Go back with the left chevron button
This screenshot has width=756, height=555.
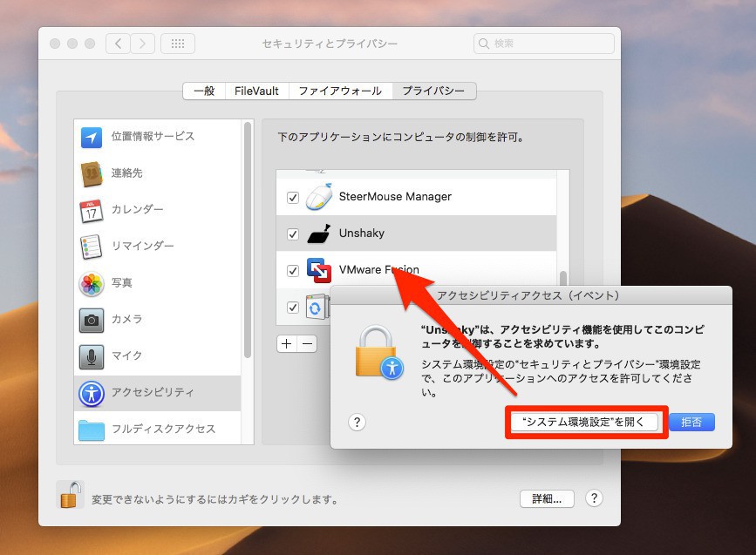[118, 44]
